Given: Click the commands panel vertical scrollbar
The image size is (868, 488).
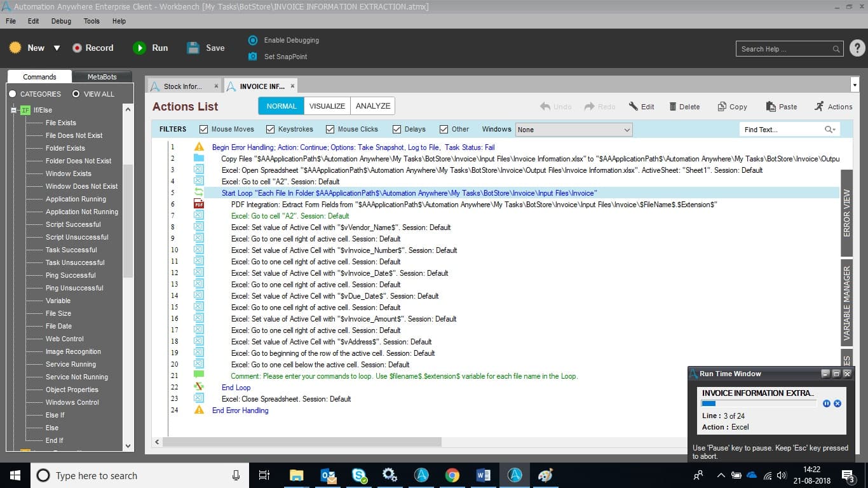Looking at the screenshot, I should [128, 220].
